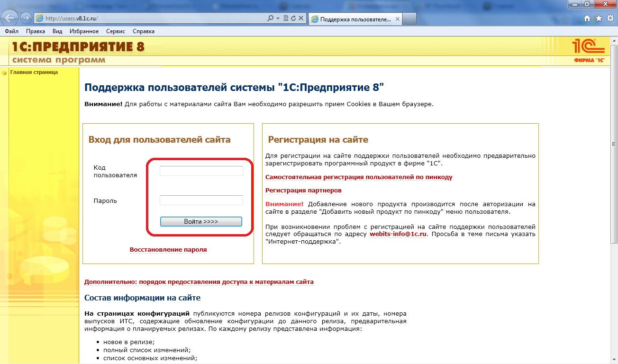Click the webits-info@1c.ru email link
Viewport: 618px width, 364px height.
399,234
